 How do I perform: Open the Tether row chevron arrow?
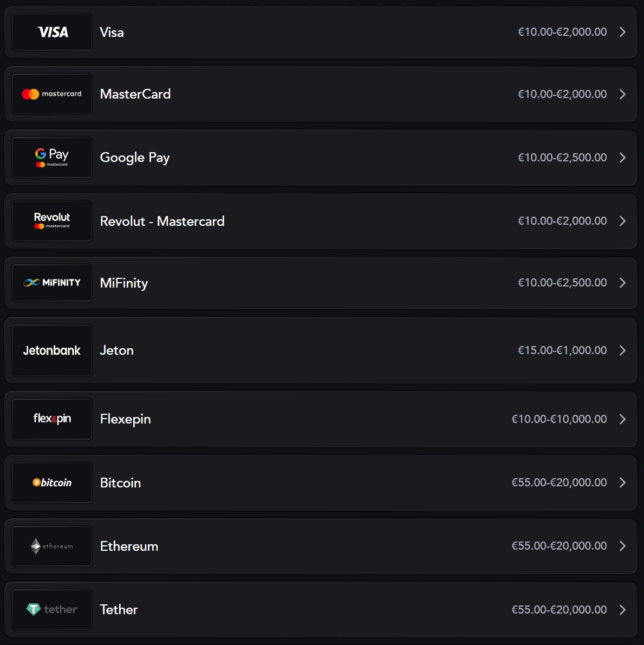622,610
